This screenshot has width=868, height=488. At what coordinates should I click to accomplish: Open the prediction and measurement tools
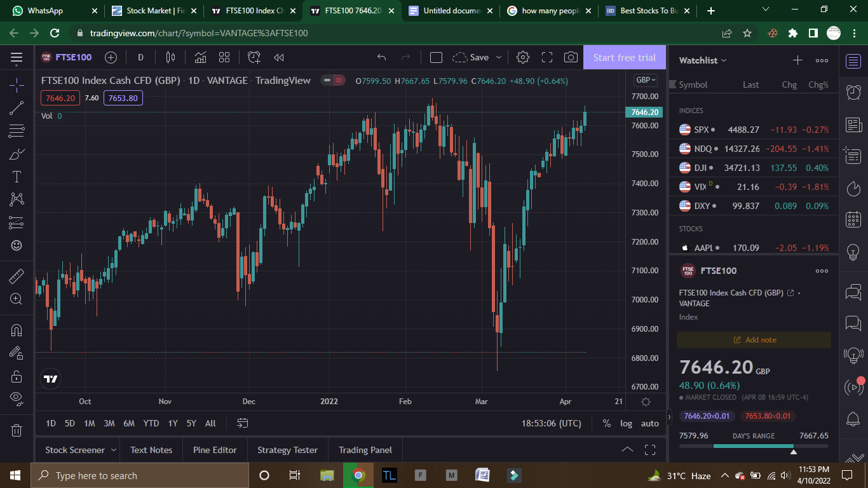pyautogui.click(x=17, y=222)
